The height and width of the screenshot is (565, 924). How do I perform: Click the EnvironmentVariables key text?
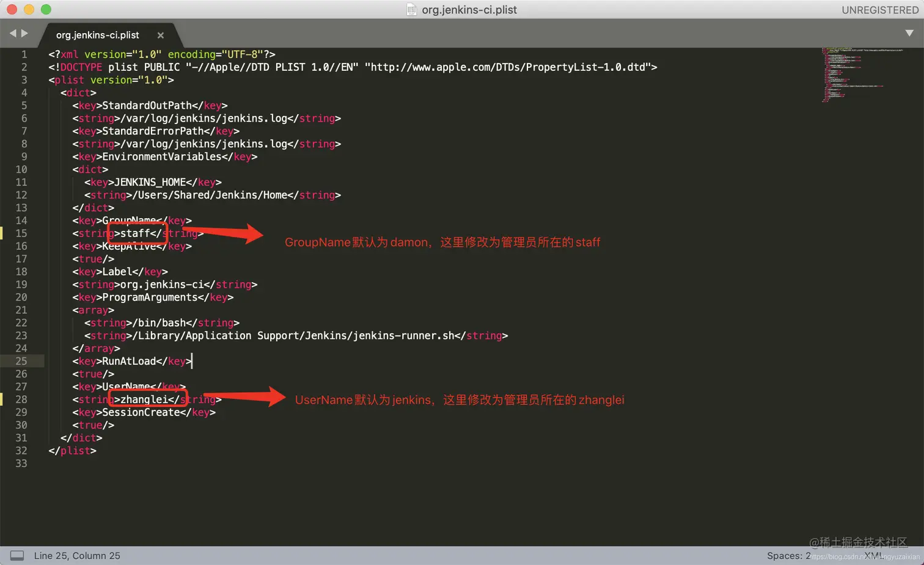pos(162,156)
